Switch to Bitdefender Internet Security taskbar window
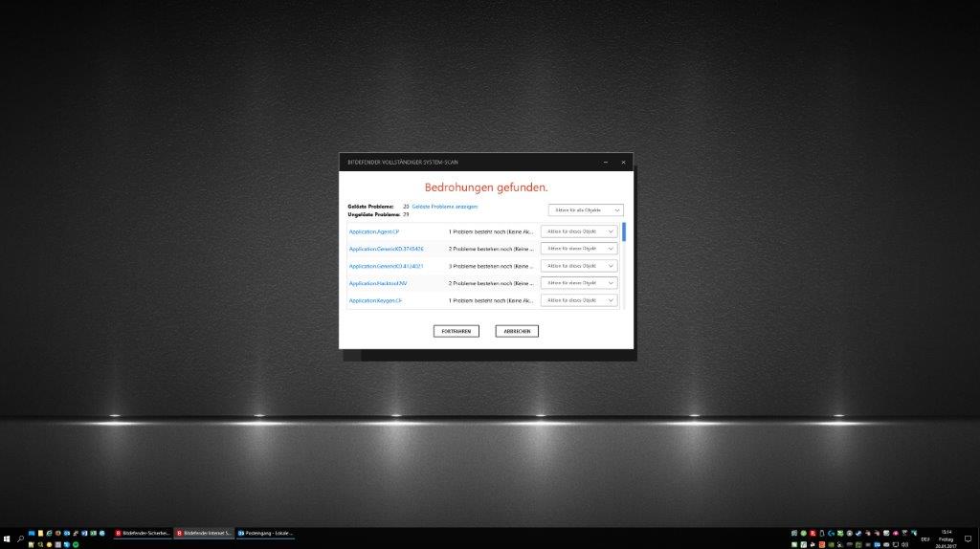 [204, 534]
